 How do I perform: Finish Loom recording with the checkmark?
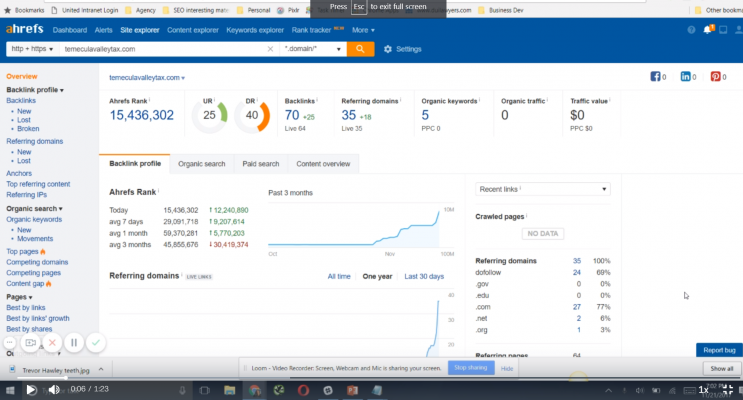(96, 342)
